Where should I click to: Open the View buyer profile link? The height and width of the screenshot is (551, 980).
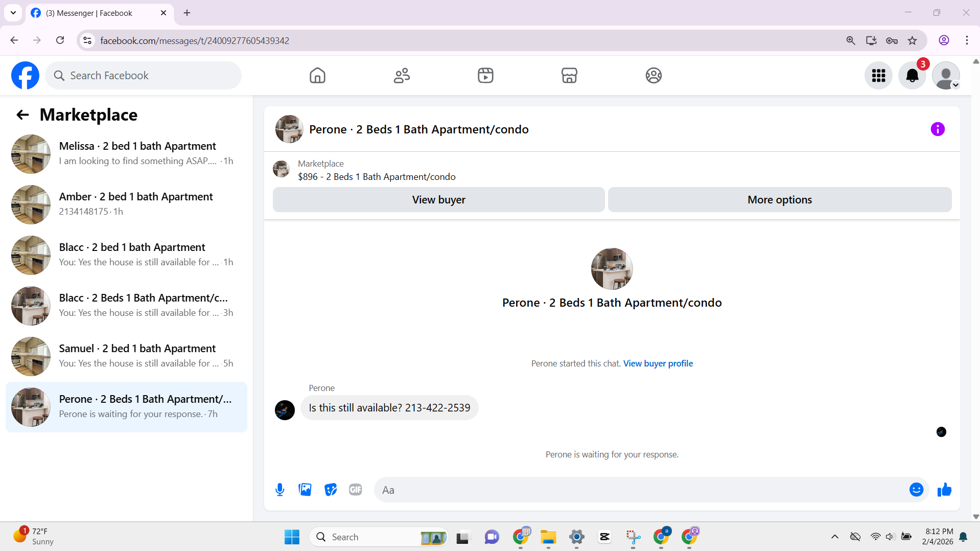click(x=658, y=363)
